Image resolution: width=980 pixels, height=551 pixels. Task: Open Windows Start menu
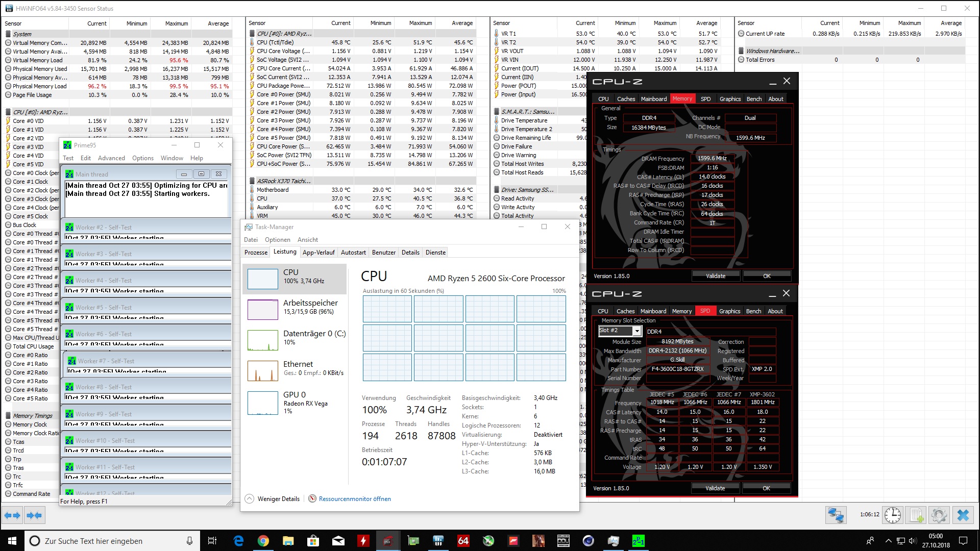click(x=12, y=541)
